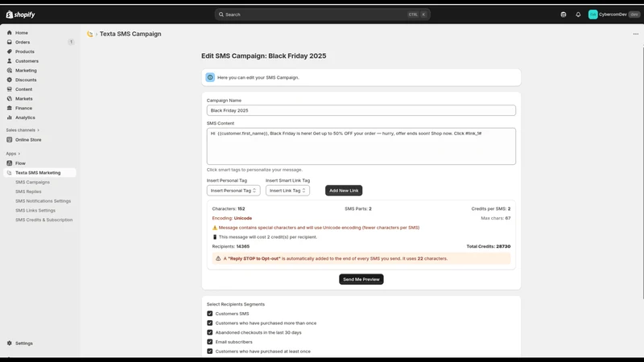The image size is (644, 362).
Task: Click Add New Link button
Action: point(344,191)
